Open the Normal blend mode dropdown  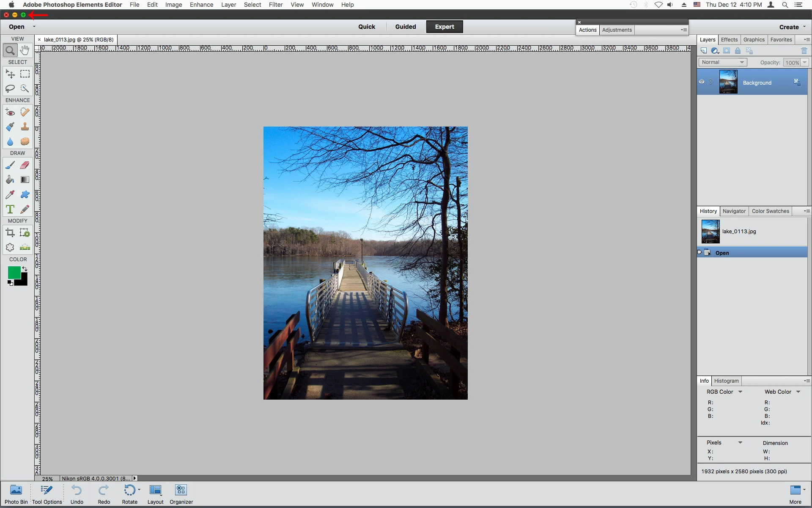(722, 62)
